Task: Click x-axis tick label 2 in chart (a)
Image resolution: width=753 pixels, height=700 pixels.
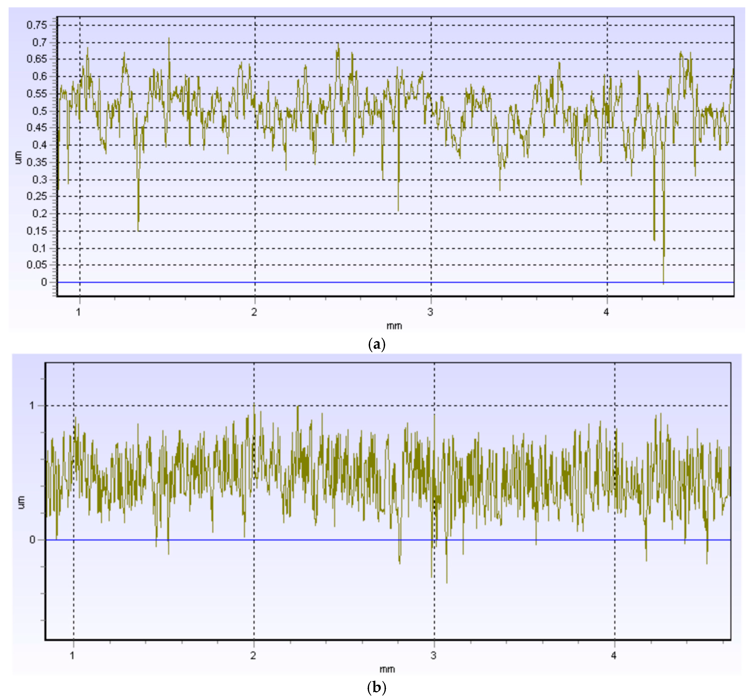Action: click(254, 312)
